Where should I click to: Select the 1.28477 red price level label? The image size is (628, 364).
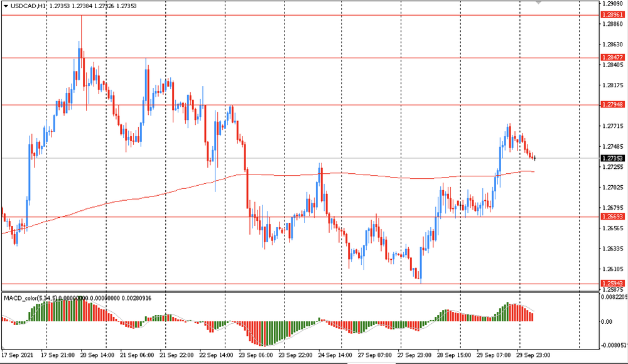[x=612, y=57]
